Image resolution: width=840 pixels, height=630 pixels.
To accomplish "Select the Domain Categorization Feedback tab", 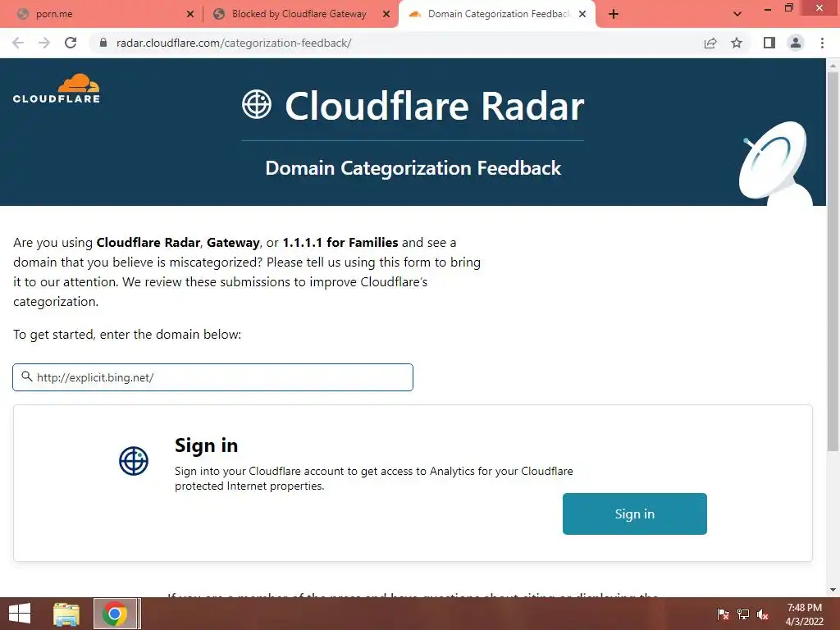I will point(496,15).
